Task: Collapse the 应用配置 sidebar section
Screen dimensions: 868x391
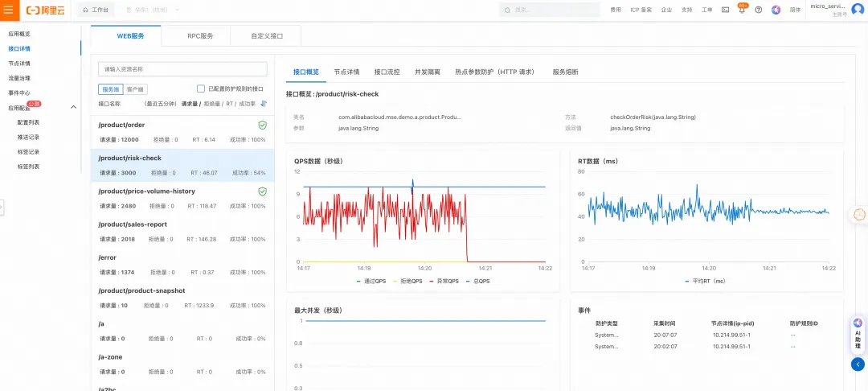Action: point(74,107)
